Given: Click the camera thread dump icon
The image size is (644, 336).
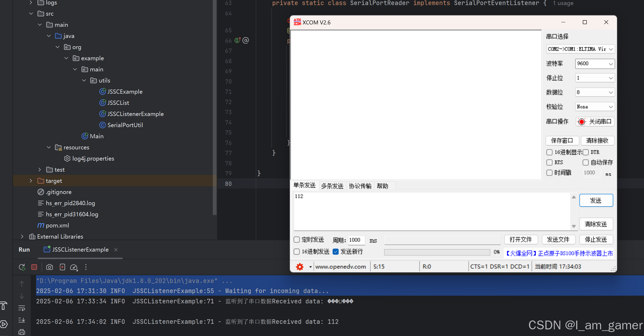Looking at the screenshot, I should click(50, 267).
